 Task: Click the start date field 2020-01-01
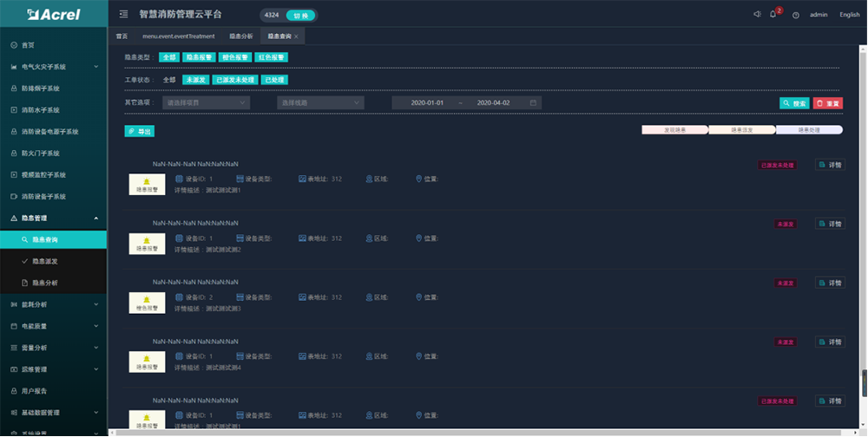tap(427, 102)
